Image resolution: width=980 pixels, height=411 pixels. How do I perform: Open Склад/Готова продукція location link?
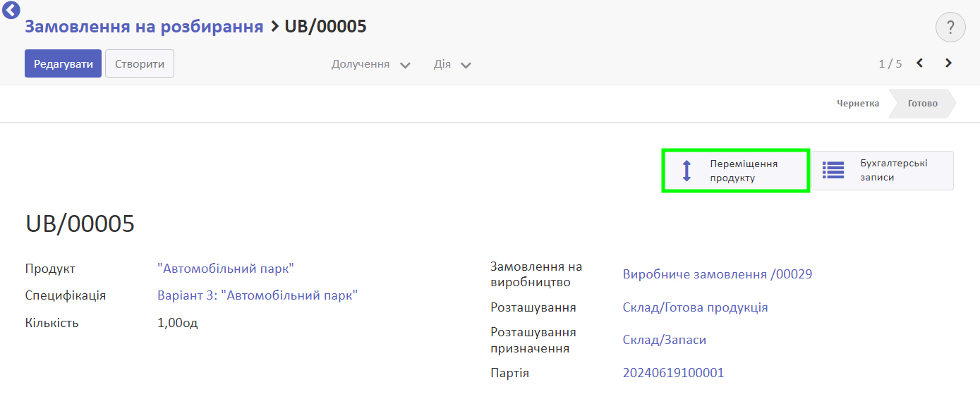696,307
